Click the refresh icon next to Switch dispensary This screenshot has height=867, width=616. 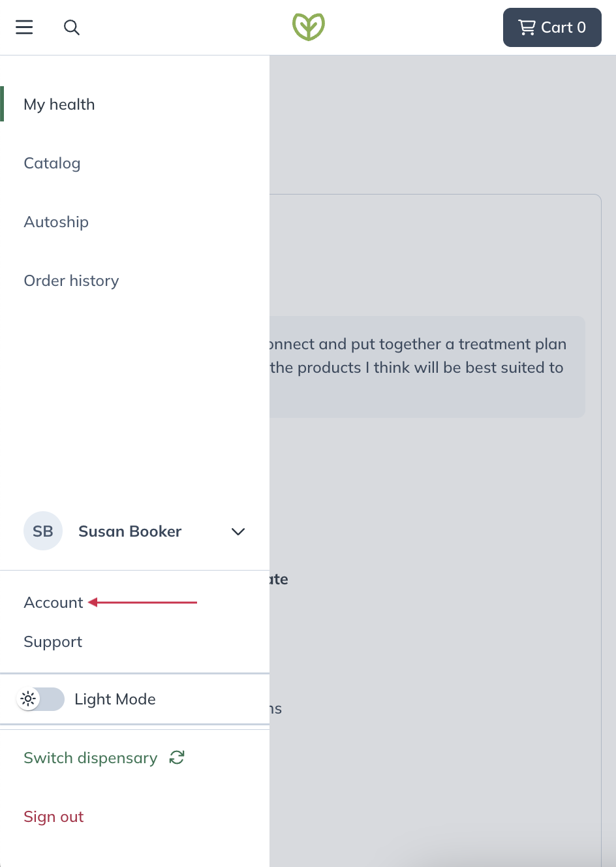(x=177, y=757)
